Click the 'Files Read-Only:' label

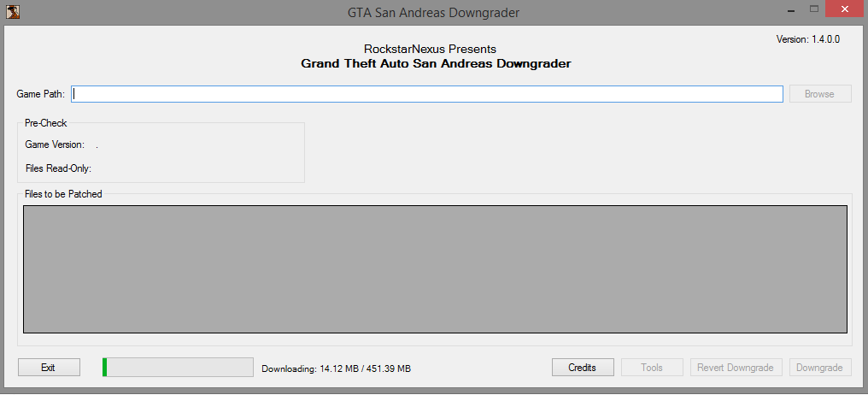(x=58, y=168)
